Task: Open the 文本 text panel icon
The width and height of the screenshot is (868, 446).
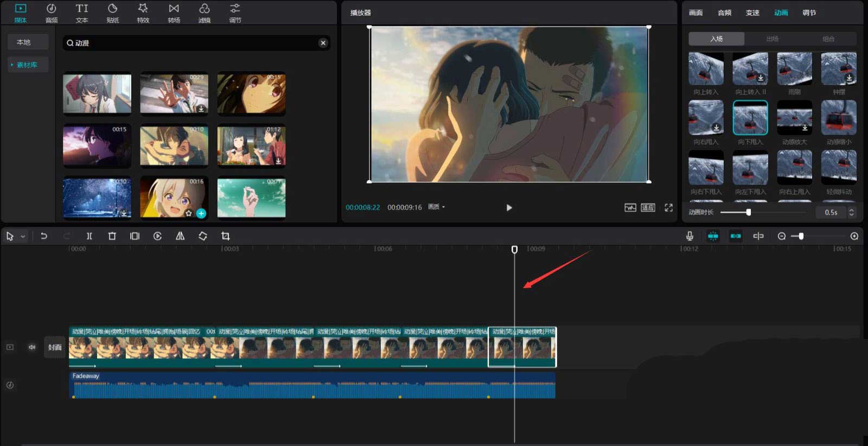Action: (82, 13)
